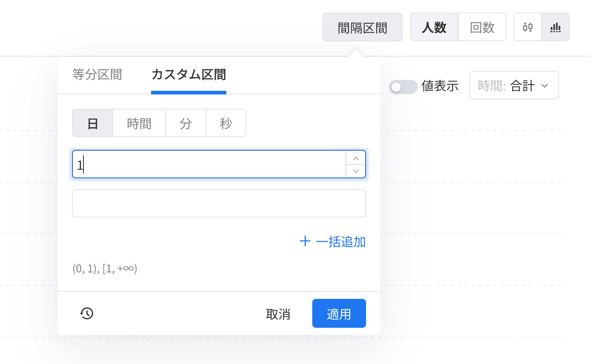Click the plus icon beside 一括追加

305,241
